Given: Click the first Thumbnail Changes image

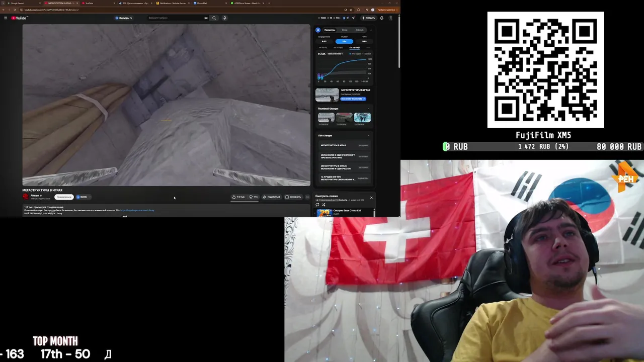Looking at the screenshot, I should [326, 117].
